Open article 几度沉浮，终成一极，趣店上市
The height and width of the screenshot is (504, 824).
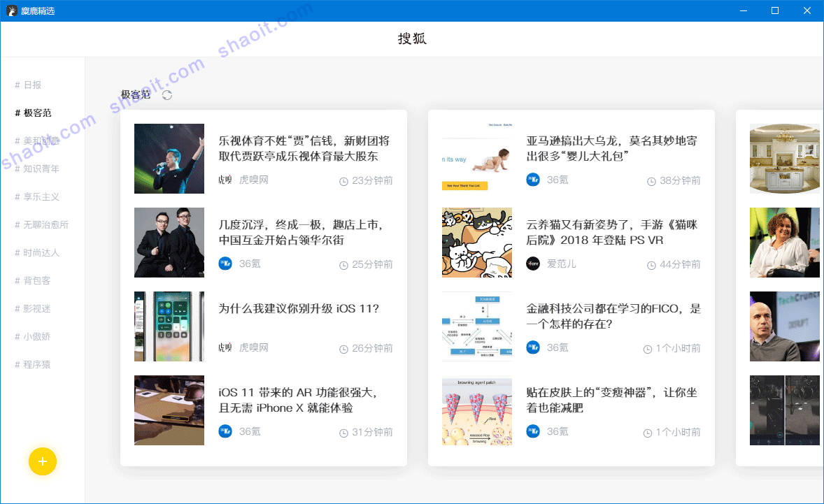(301, 233)
